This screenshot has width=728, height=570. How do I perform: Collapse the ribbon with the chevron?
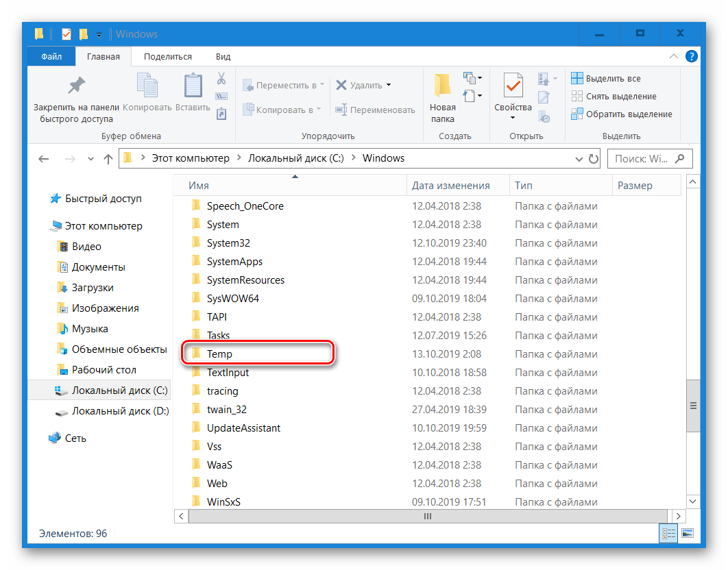click(x=675, y=56)
